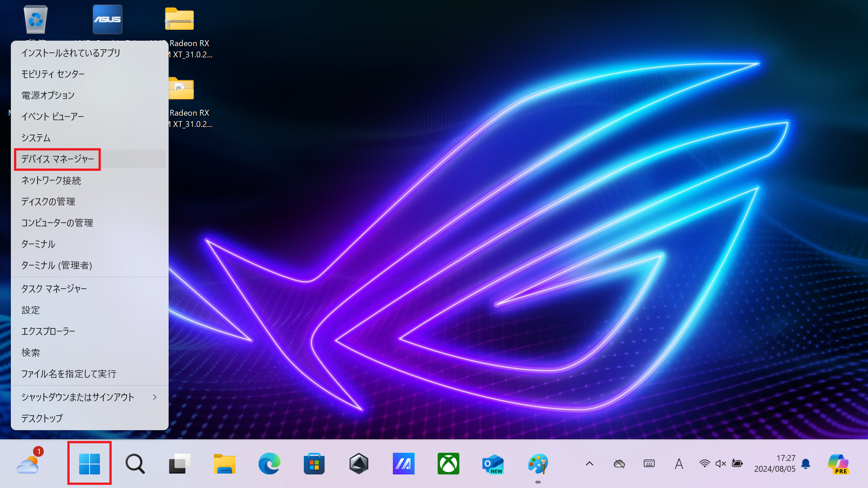Open Copilot preview icon
This screenshot has height=488, width=868.
point(838,464)
